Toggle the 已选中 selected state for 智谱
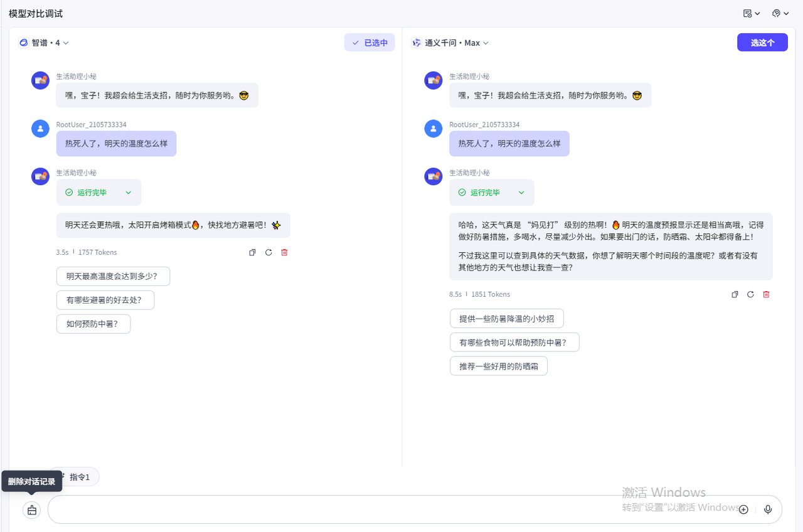The image size is (803, 532). tap(370, 43)
